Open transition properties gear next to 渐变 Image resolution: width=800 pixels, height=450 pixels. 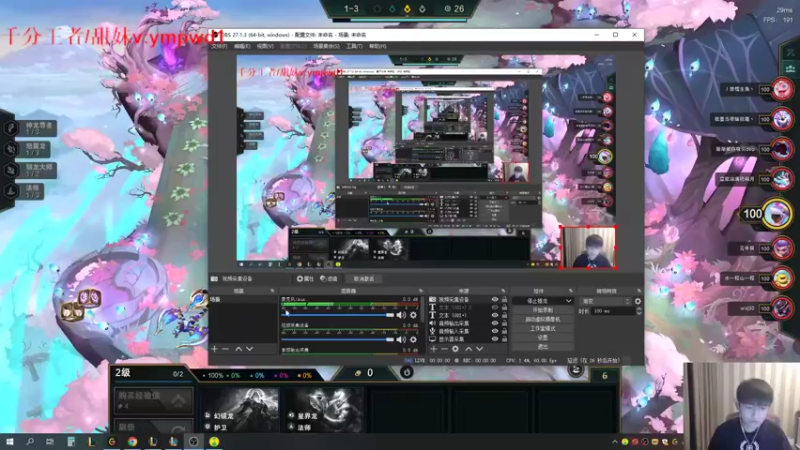(x=638, y=302)
